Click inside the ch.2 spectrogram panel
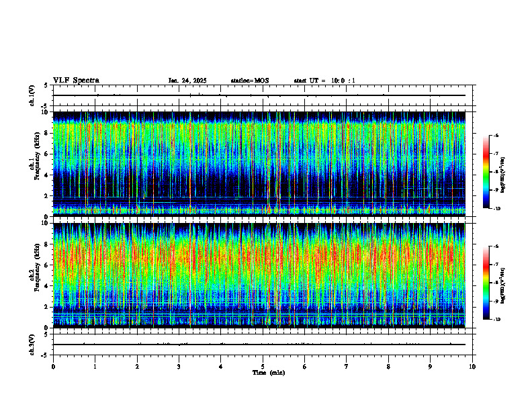The width and height of the screenshot is (532, 411). coord(259,275)
